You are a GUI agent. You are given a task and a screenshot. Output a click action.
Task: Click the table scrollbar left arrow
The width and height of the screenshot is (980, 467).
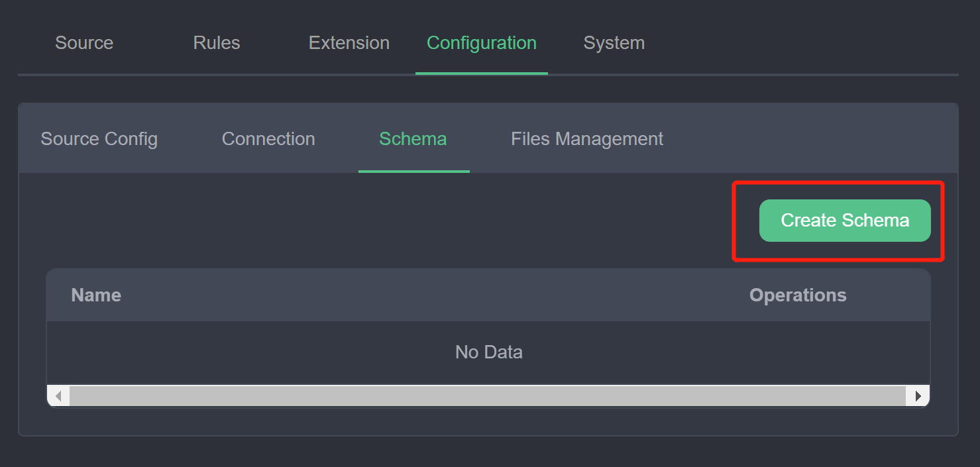point(58,396)
